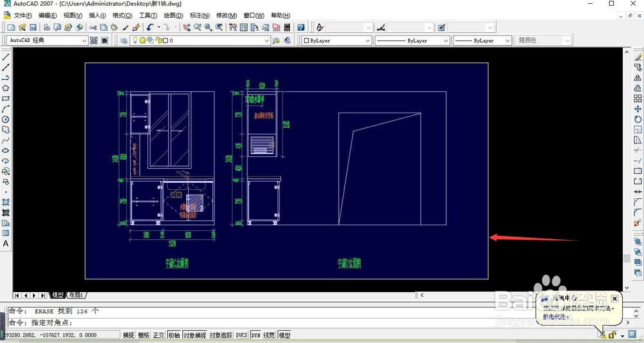
Task: Toggle DYN dynamic input in status bar
Action: tap(256, 335)
